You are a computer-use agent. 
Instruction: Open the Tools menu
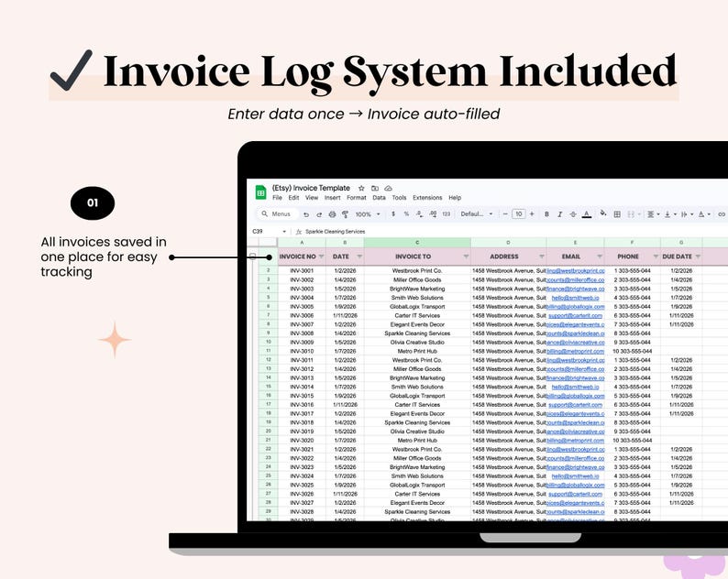coord(399,198)
